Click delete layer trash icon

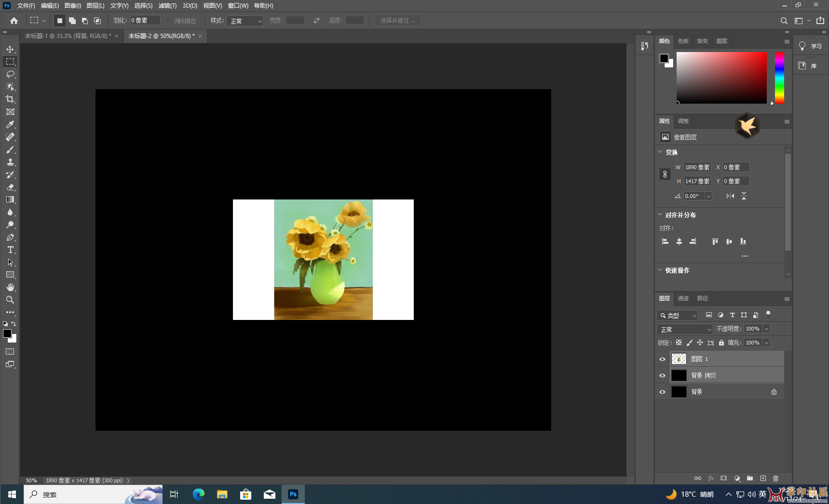(x=775, y=478)
